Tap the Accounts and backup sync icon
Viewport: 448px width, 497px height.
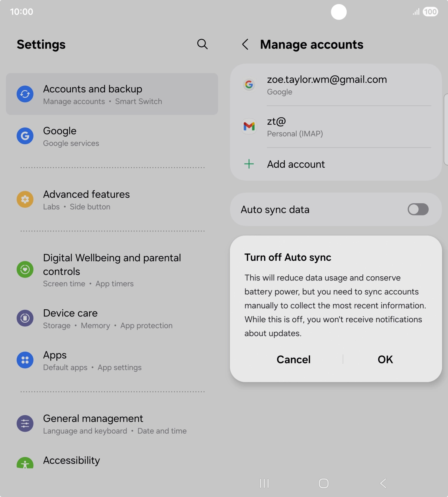click(x=25, y=94)
